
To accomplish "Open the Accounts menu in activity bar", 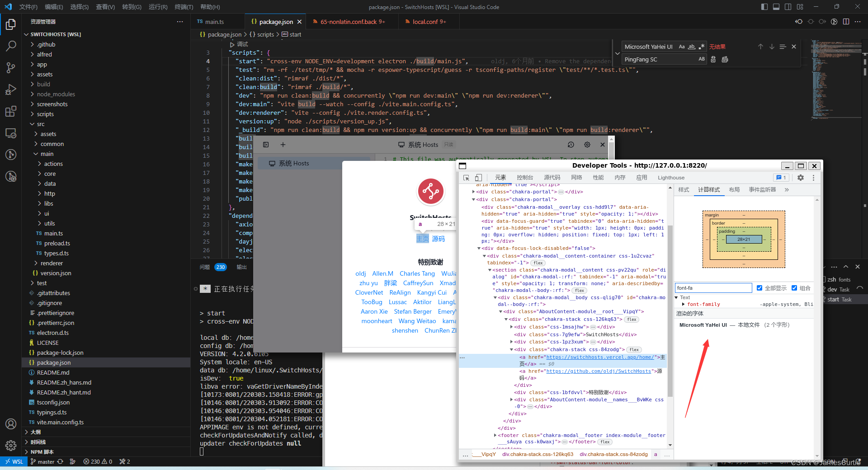I will tap(11, 424).
